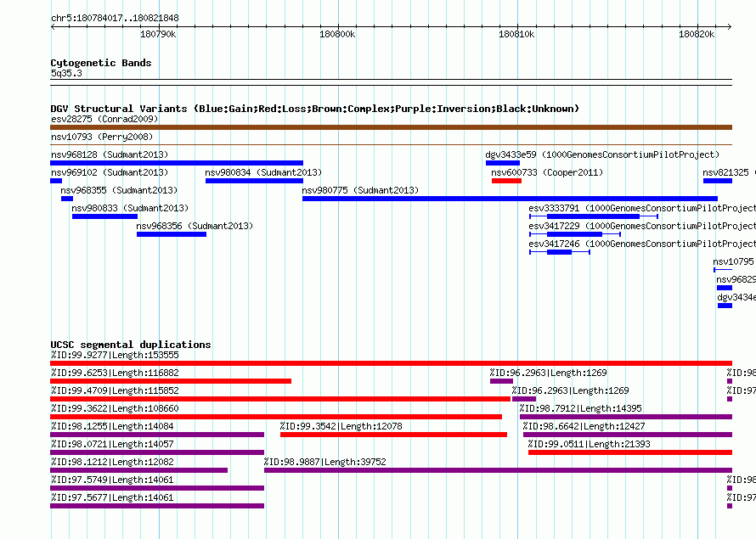Click the nsv969102 (Sudmant2013) label
The width and height of the screenshot is (756, 539).
pyautogui.click(x=110, y=172)
